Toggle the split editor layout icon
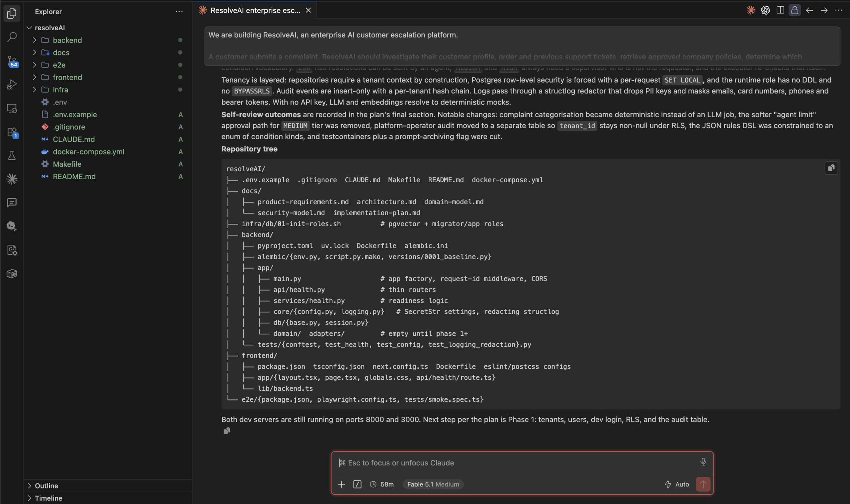The image size is (850, 504). point(780,10)
